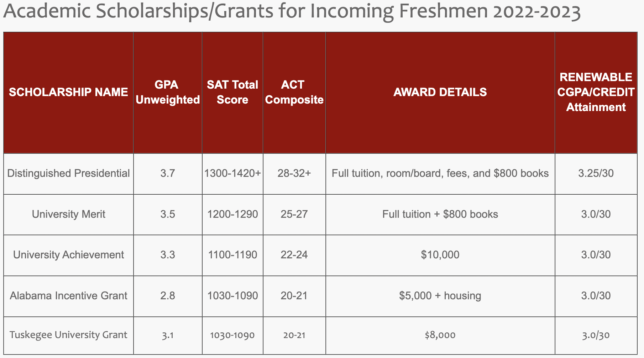Select the ACT Composite column header

tap(294, 92)
